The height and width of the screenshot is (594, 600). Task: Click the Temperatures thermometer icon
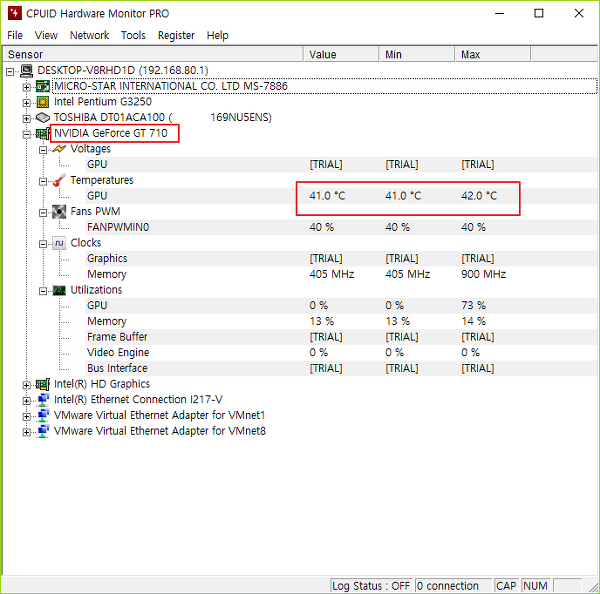pyautogui.click(x=59, y=180)
